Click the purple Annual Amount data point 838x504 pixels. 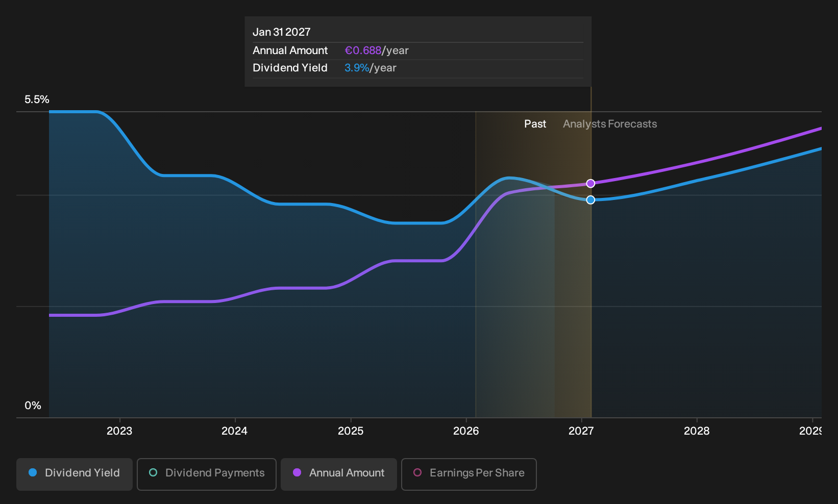590,184
